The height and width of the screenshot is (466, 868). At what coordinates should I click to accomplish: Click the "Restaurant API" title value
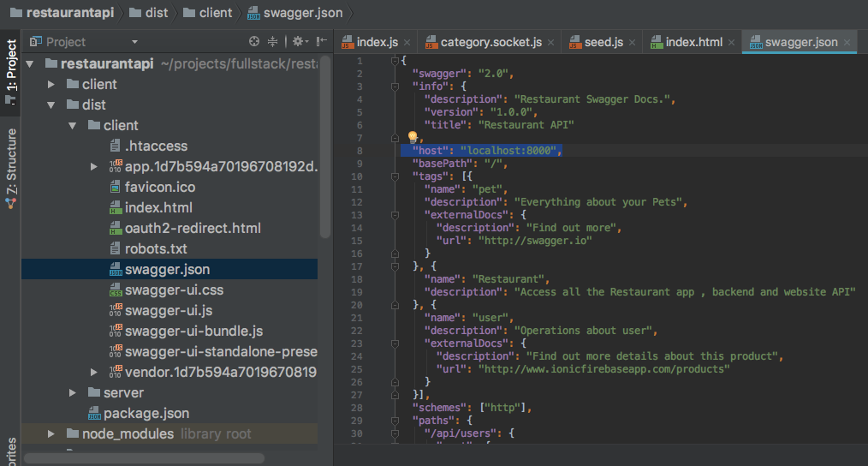(526, 125)
